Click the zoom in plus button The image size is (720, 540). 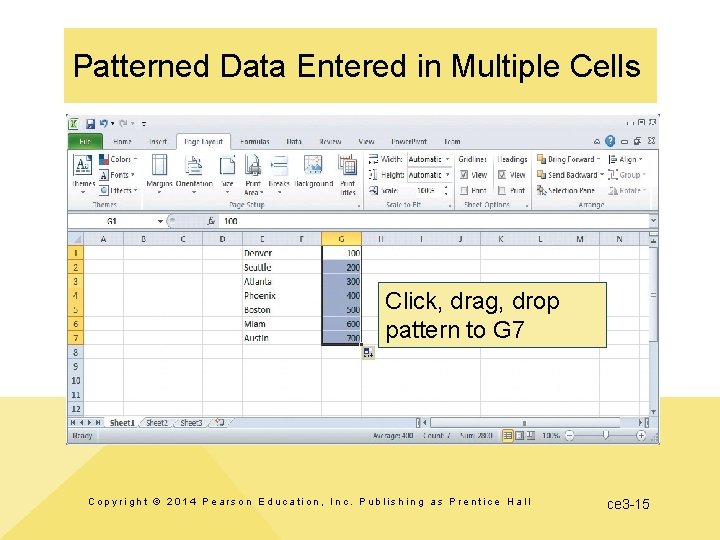[641, 435]
